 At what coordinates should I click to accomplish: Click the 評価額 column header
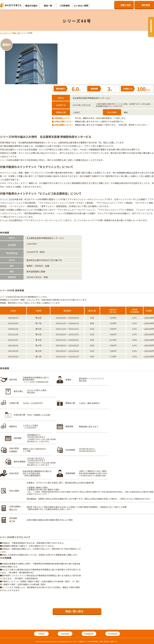pos(149,310)
